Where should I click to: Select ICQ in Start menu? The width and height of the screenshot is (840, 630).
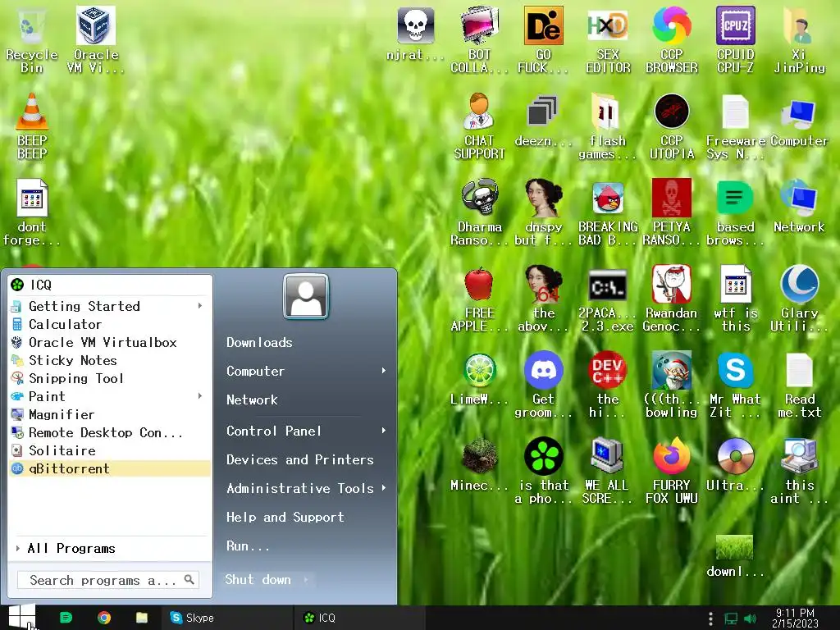pos(111,285)
